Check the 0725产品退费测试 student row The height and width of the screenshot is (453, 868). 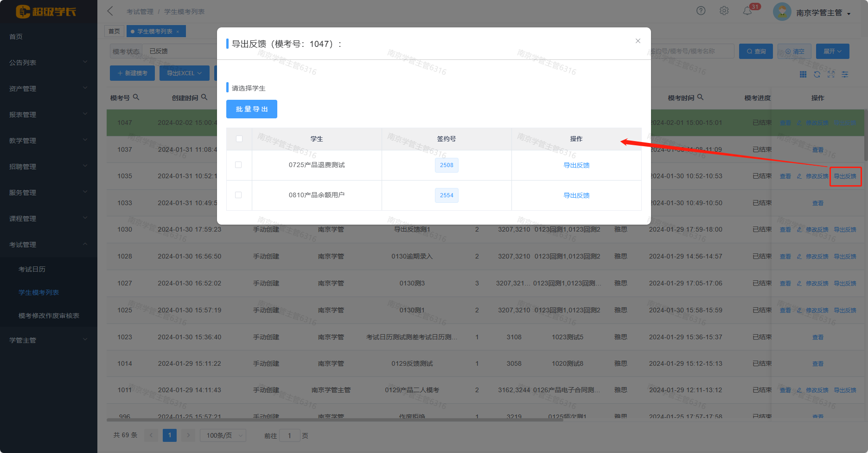click(x=238, y=165)
